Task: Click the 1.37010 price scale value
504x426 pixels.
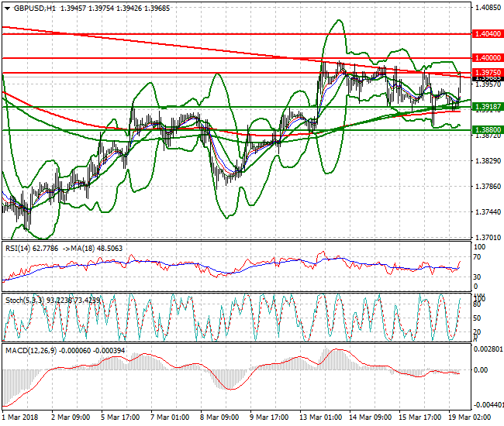Action: click(x=488, y=238)
